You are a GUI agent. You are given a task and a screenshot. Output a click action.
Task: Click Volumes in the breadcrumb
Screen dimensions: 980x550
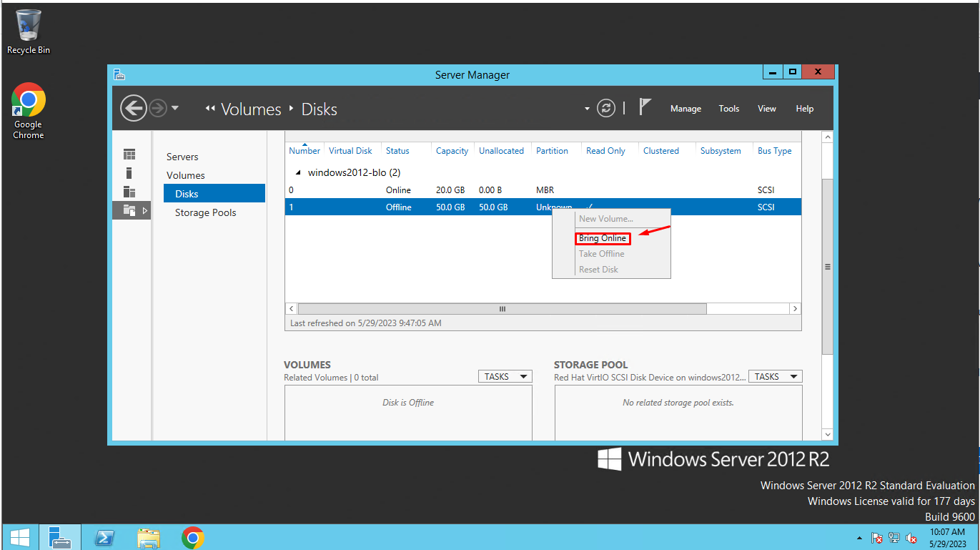click(251, 109)
